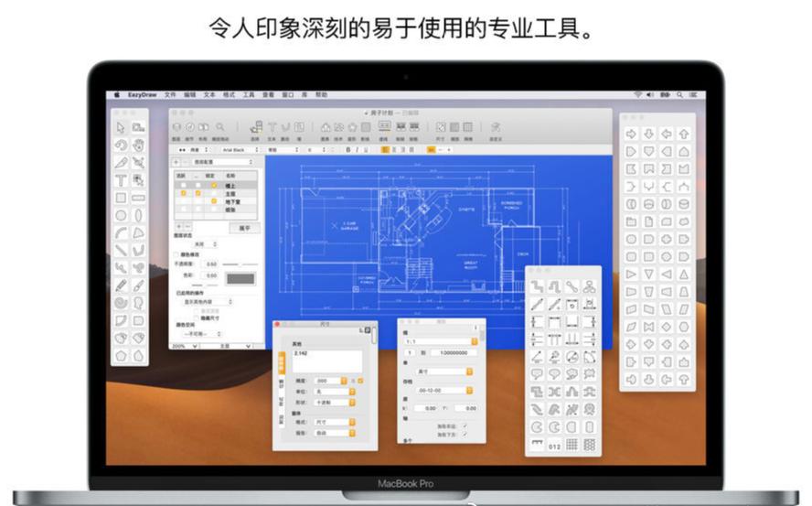
Task: Select the arrow selection tool
Action: [x=121, y=128]
